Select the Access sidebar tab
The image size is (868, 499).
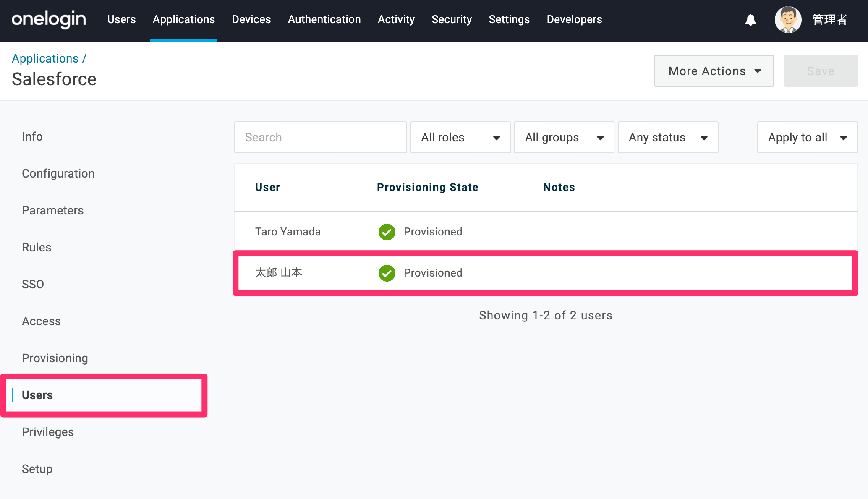(41, 321)
